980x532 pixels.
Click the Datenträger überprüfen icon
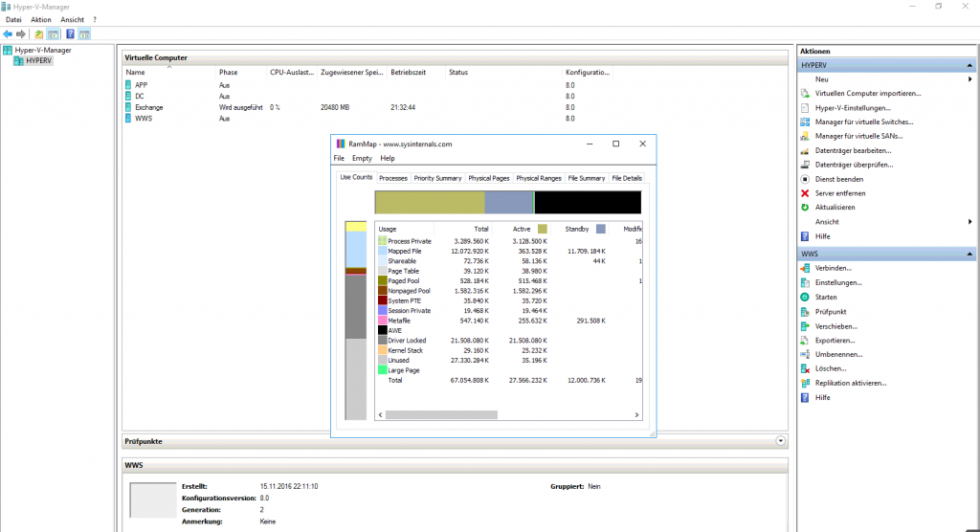click(x=805, y=165)
